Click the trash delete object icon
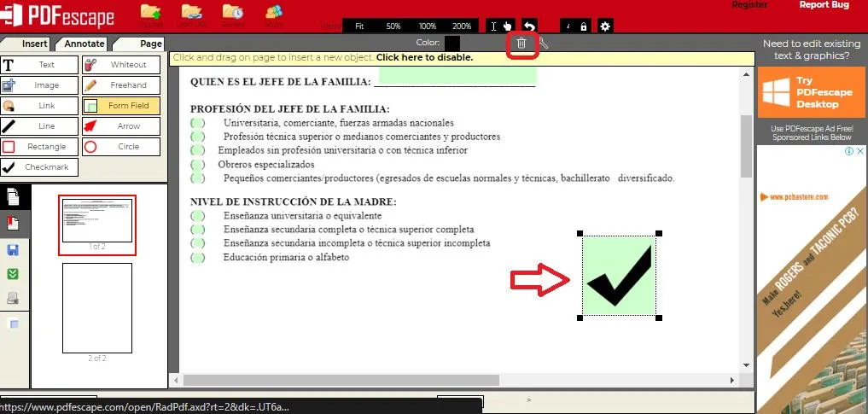The height and width of the screenshot is (414, 868). [x=521, y=44]
